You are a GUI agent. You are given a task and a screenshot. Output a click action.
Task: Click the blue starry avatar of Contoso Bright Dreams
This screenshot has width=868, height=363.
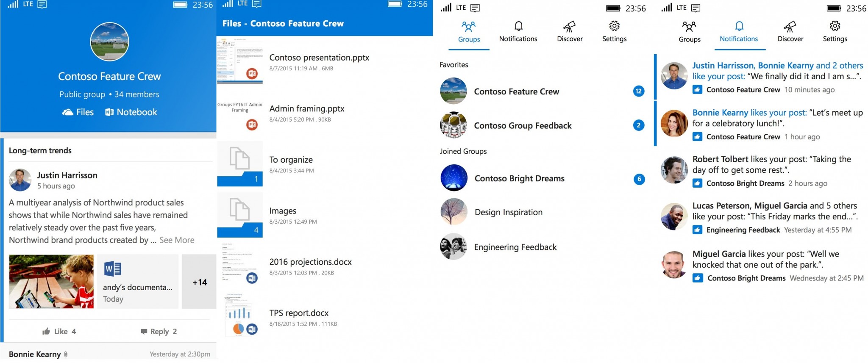(x=454, y=178)
